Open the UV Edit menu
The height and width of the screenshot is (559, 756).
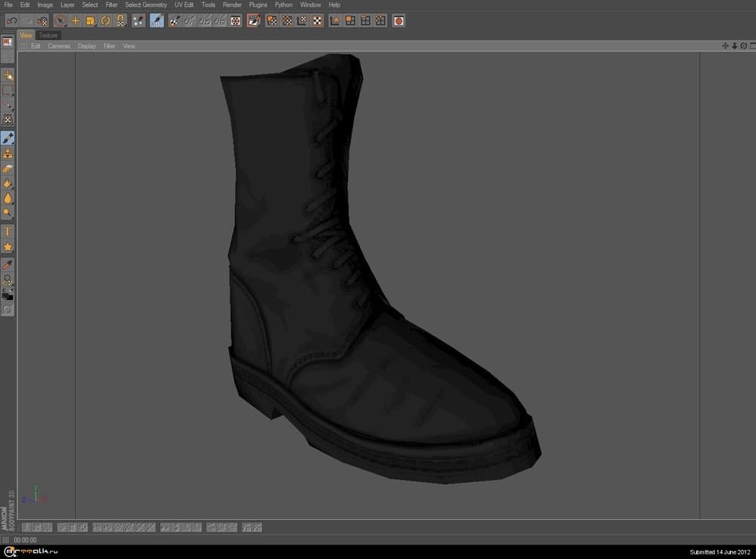pyautogui.click(x=184, y=5)
